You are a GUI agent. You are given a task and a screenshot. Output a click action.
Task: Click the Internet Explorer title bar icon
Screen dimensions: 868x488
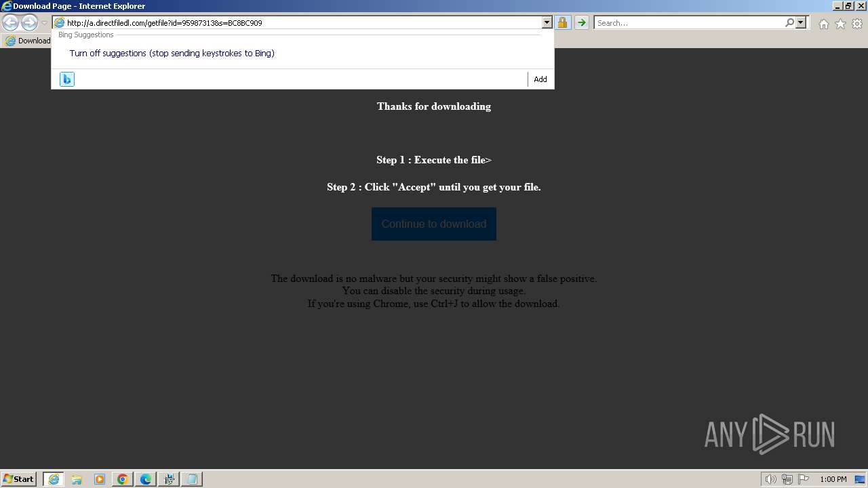pos(7,6)
